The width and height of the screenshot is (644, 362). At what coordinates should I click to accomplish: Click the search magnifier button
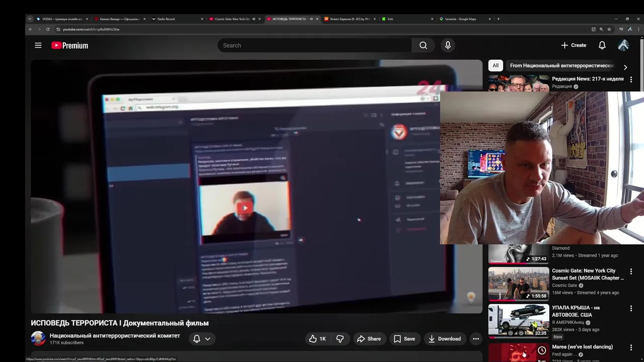tap(423, 45)
